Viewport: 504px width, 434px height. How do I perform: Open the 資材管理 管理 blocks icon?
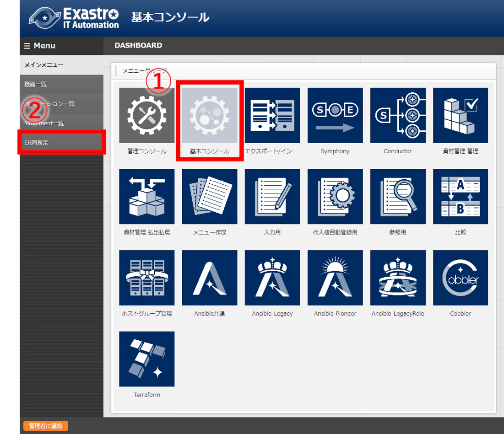coord(461,115)
